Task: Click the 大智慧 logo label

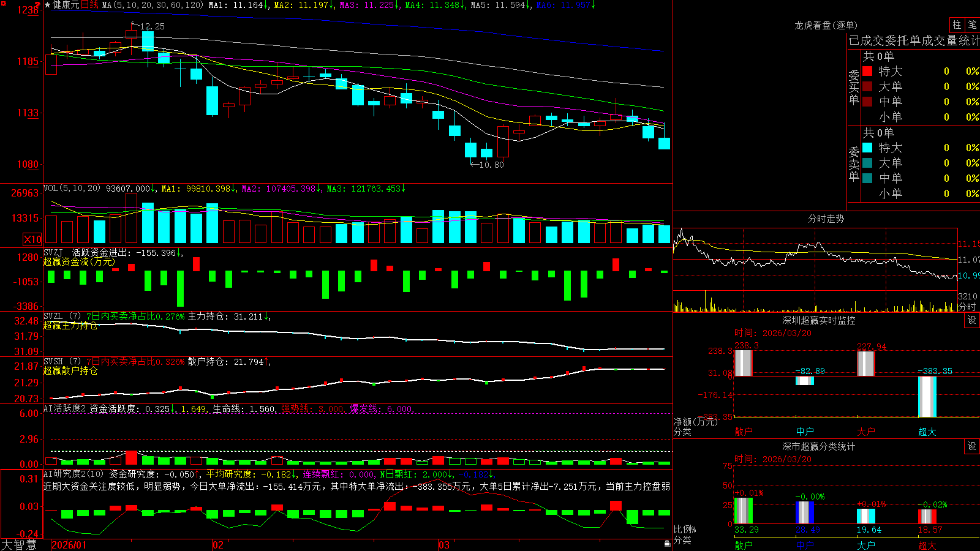Action: 19,544
